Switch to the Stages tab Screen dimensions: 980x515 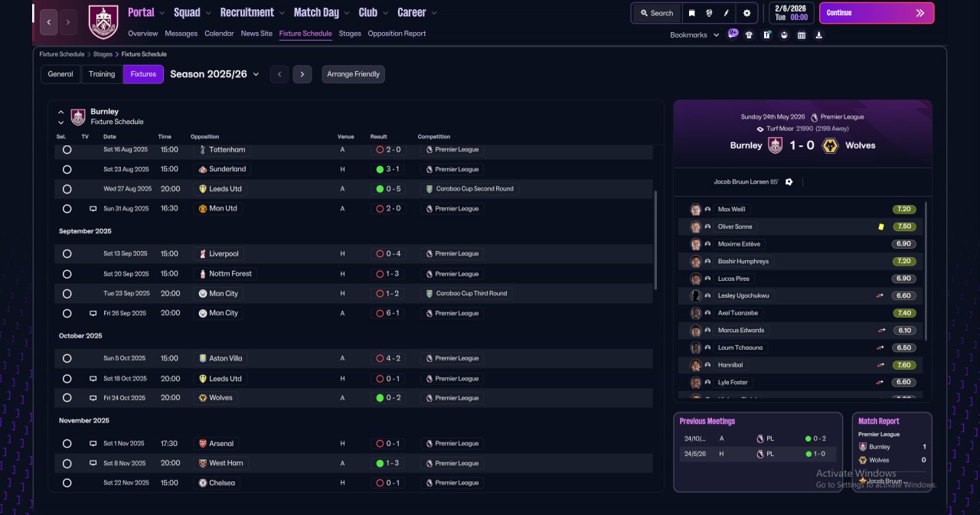pos(350,34)
